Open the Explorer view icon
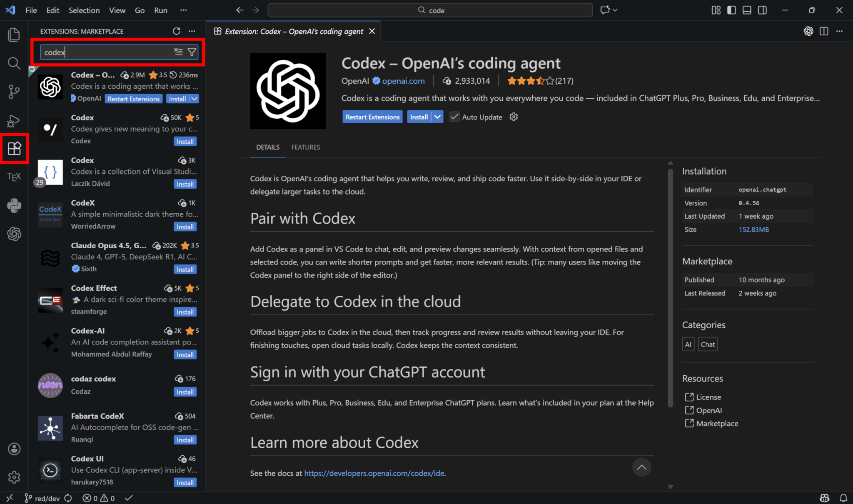This screenshot has height=504, width=853. (x=14, y=35)
